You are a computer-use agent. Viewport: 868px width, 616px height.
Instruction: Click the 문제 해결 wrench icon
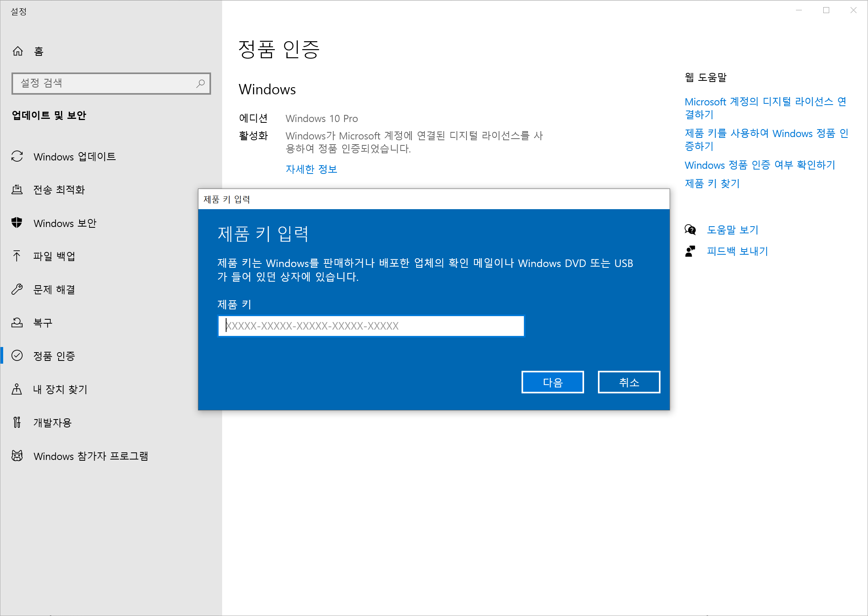coord(17,289)
